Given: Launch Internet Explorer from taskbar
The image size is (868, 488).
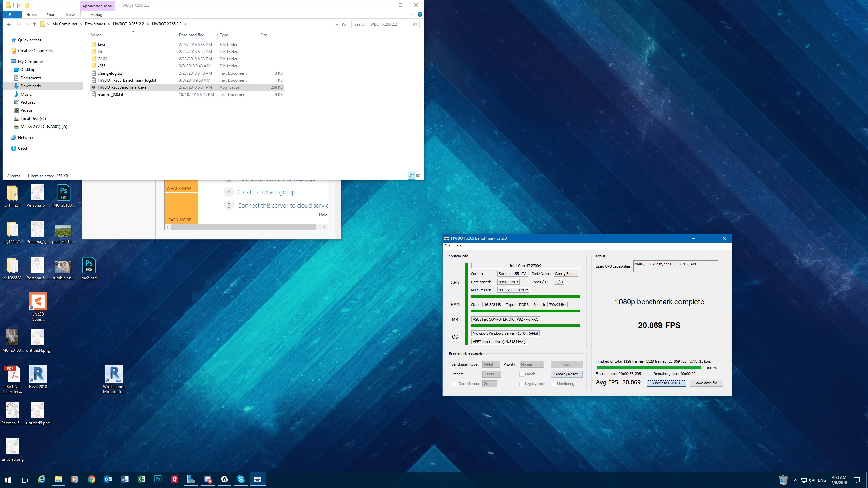Looking at the screenshot, I should pyautogui.click(x=41, y=480).
